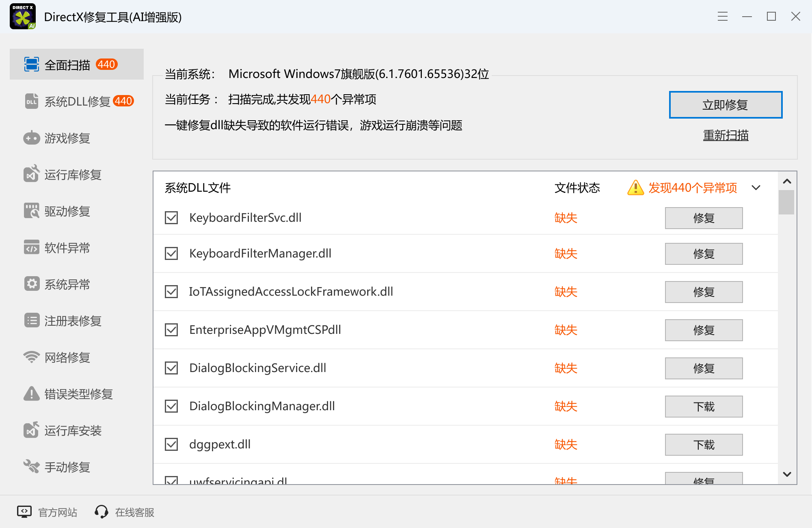Click the 立即修复 button

(725, 104)
